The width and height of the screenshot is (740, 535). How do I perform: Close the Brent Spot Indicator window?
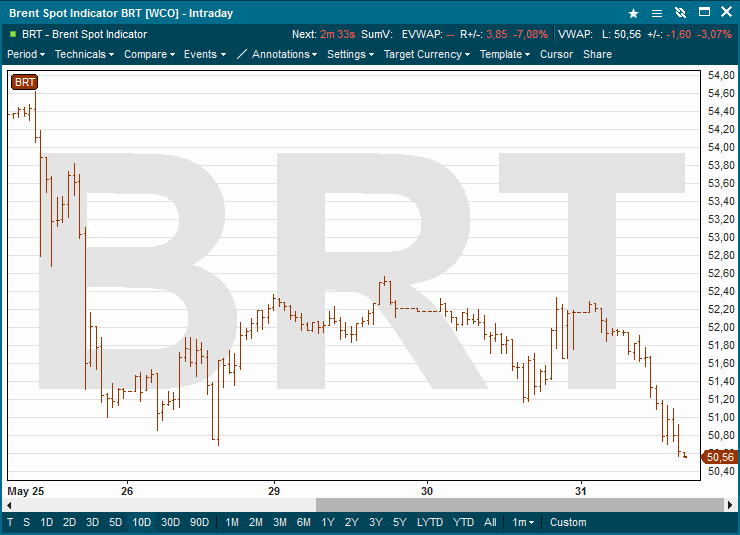(x=726, y=12)
